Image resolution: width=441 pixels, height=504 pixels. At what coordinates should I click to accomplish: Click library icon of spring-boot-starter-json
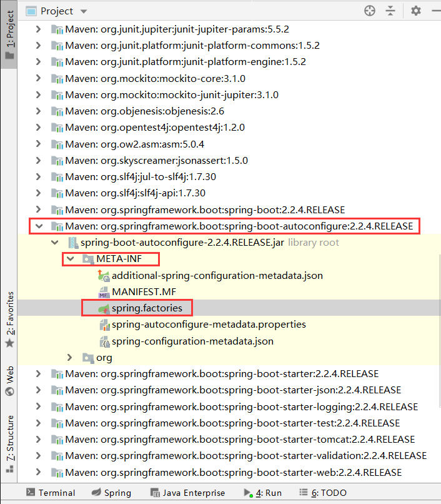[57, 390]
